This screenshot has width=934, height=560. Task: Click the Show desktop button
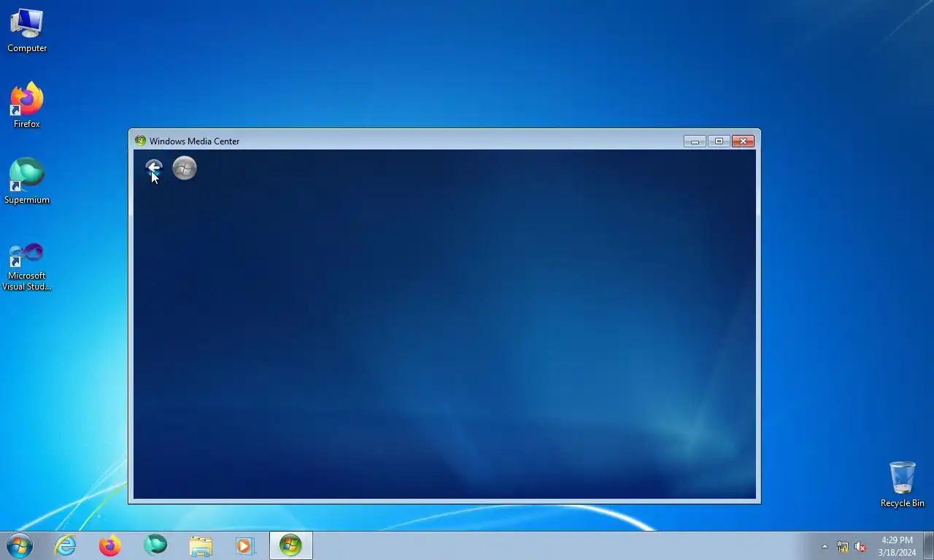coord(928,545)
